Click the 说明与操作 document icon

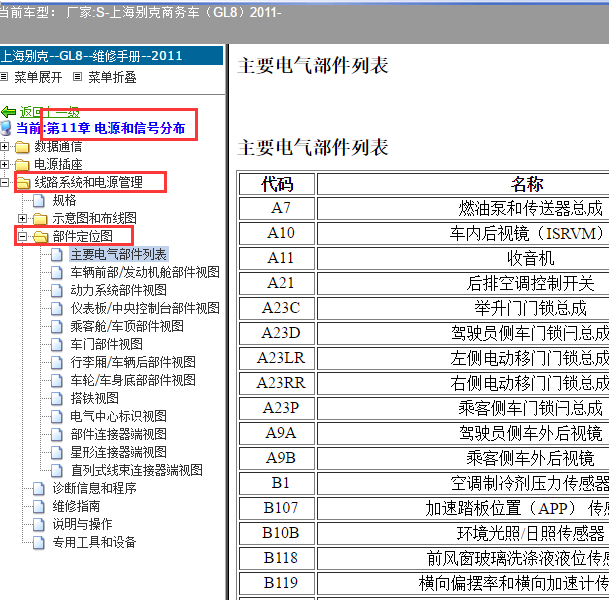[39, 525]
